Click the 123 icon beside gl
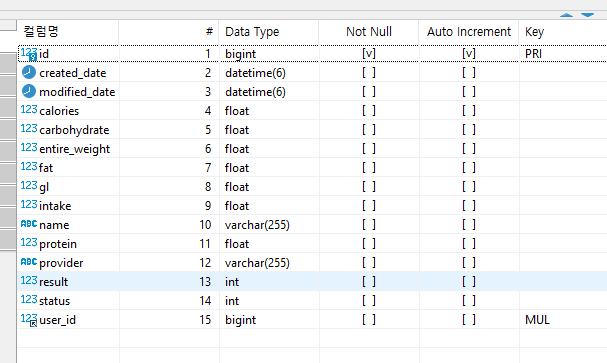Viewport: 607px width, 363px height. pyautogui.click(x=29, y=185)
